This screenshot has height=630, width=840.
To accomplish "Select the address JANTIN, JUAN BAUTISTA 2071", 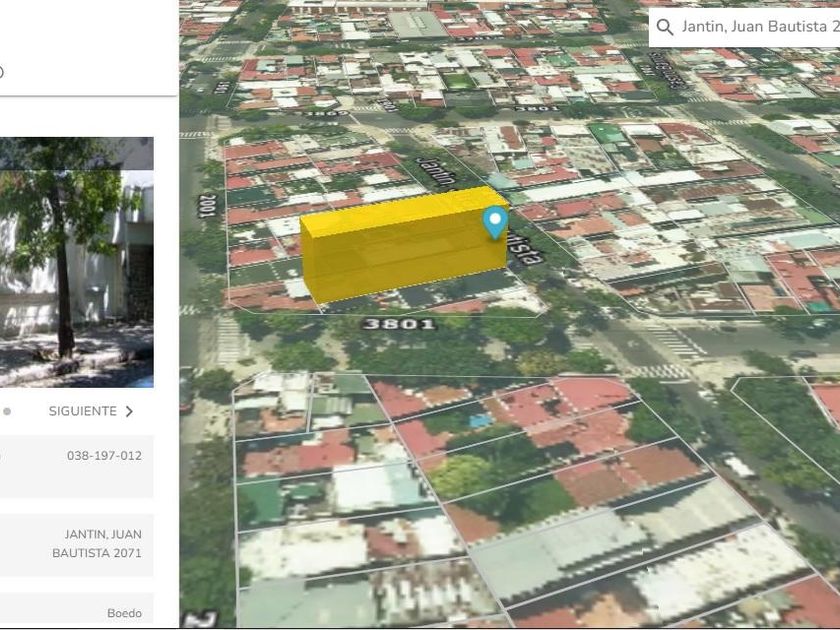I will 97,544.
